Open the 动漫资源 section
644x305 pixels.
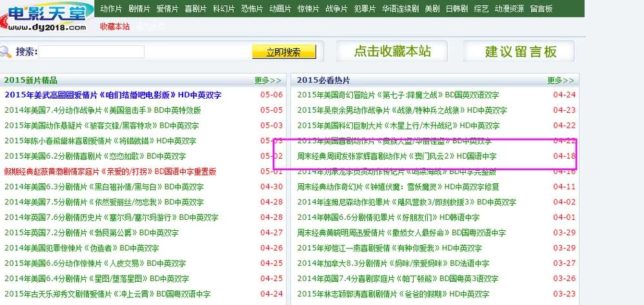pyautogui.click(x=509, y=8)
